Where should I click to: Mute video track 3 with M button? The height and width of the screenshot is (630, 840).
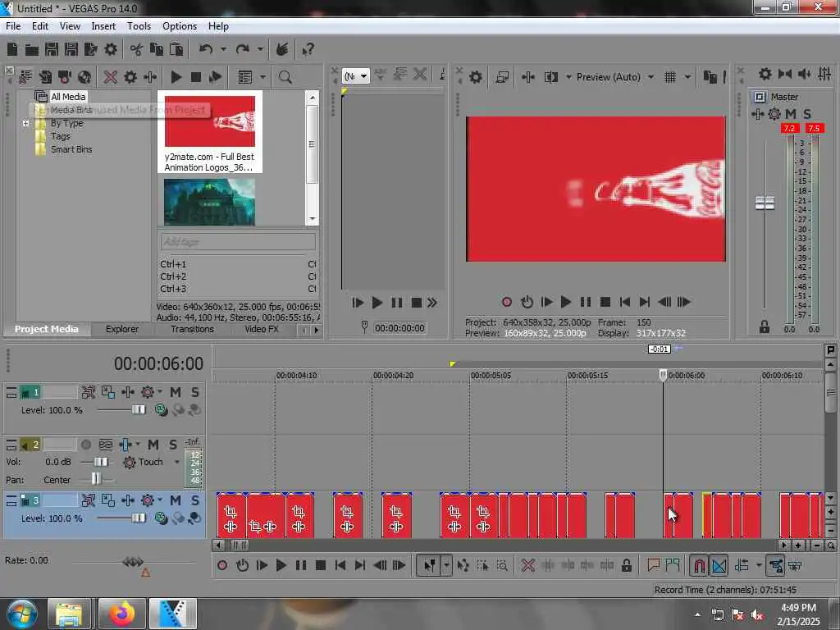176,500
